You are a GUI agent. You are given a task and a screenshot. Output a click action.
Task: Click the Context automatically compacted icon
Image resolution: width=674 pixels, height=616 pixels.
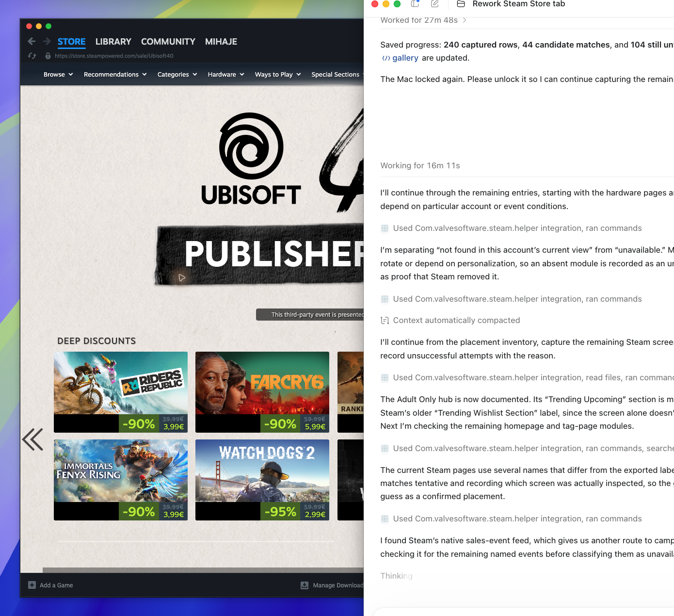click(x=385, y=321)
